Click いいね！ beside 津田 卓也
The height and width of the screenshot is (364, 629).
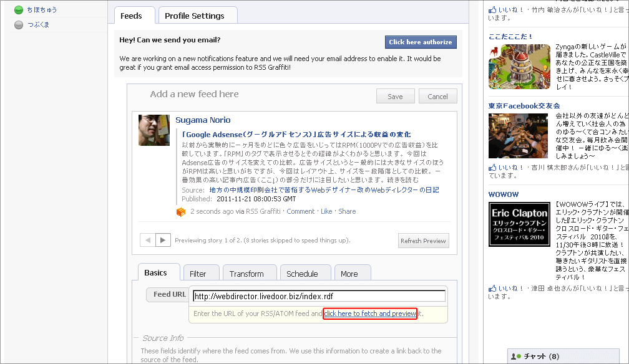pyautogui.click(x=510, y=288)
